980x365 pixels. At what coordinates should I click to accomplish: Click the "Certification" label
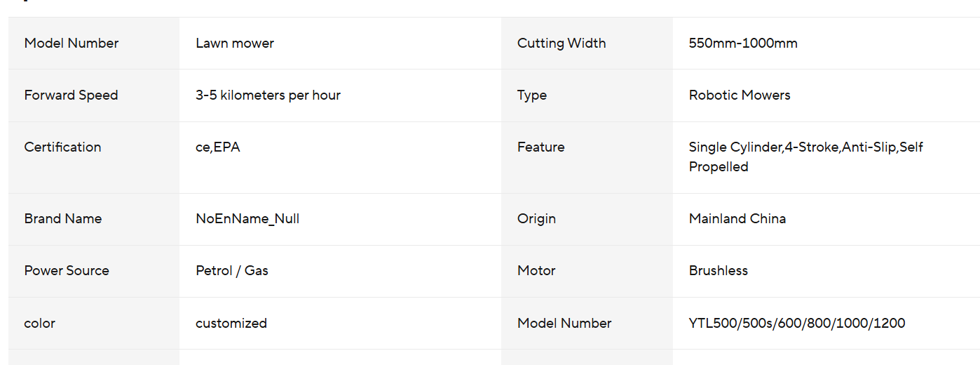(62, 147)
